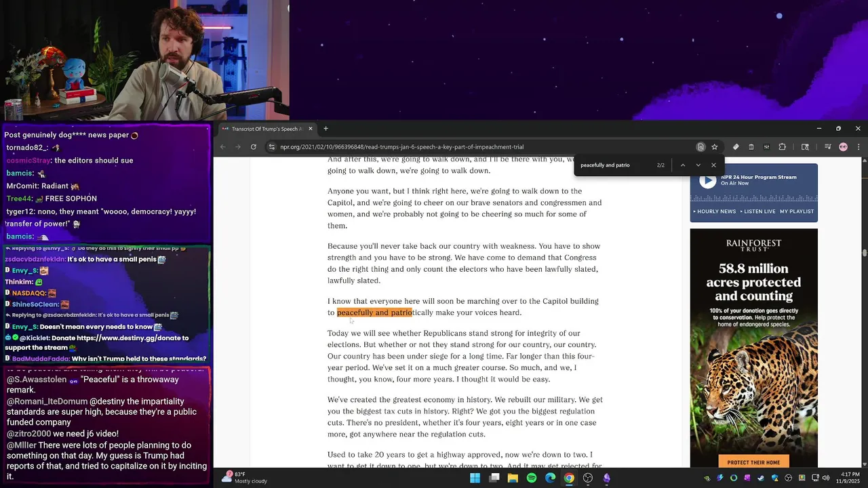Open the purple Obsidian taskbar app

[x=607, y=478]
